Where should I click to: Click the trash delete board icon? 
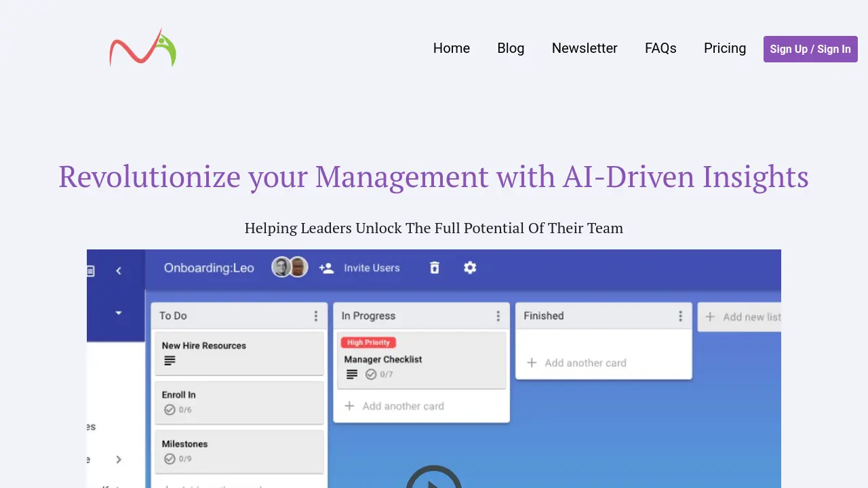(x=435, y=268)
